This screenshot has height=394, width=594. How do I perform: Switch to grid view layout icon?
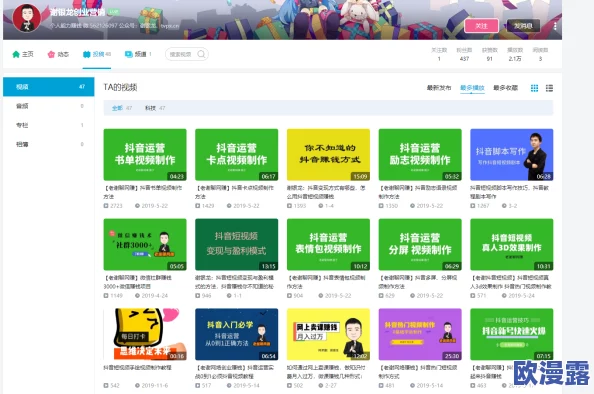tap(534, 88)
